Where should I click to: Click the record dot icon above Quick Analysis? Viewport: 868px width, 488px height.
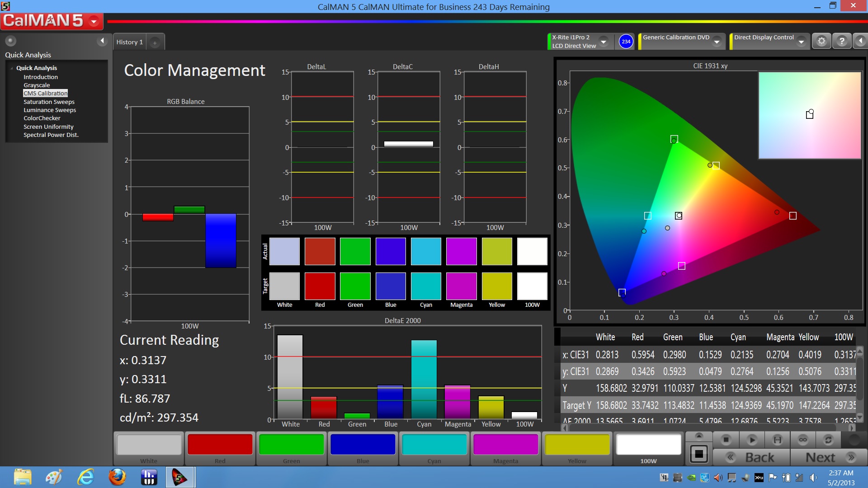(x=10, y=41)
